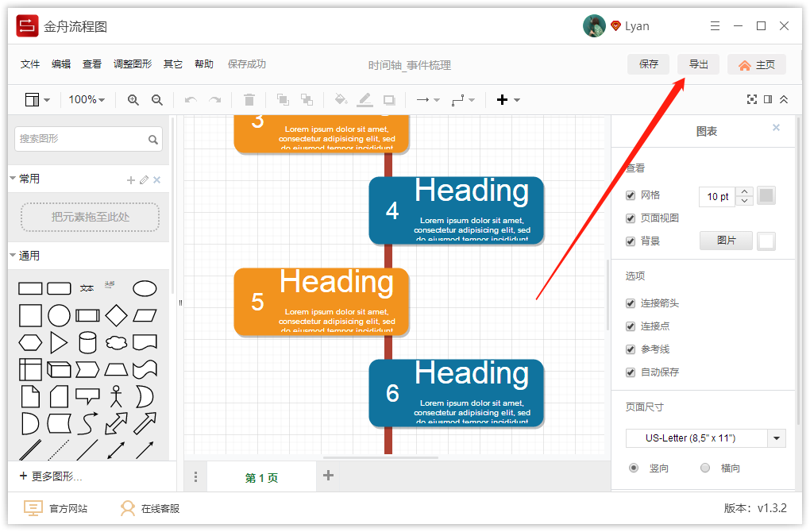The height and width of the screenshot is (532, 810).
Task: Toggle the 连接箭头 checkbox
Action: 631,303
